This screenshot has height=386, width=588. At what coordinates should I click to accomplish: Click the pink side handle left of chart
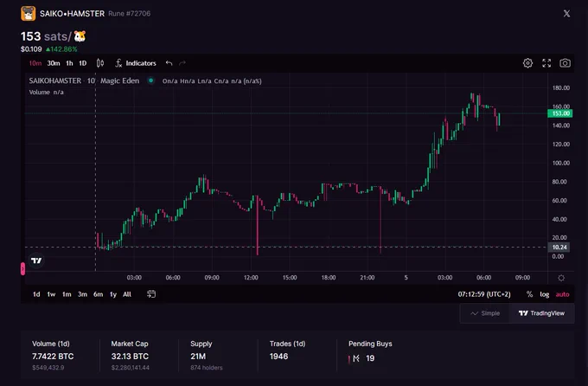coord(22,268)
